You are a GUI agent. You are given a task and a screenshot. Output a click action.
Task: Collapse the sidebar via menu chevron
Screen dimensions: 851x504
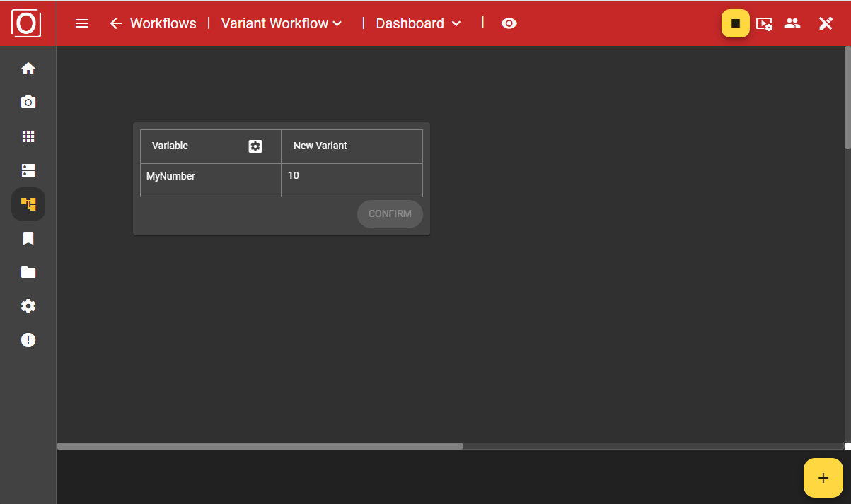pyautogui.click(x=82, y=23)
